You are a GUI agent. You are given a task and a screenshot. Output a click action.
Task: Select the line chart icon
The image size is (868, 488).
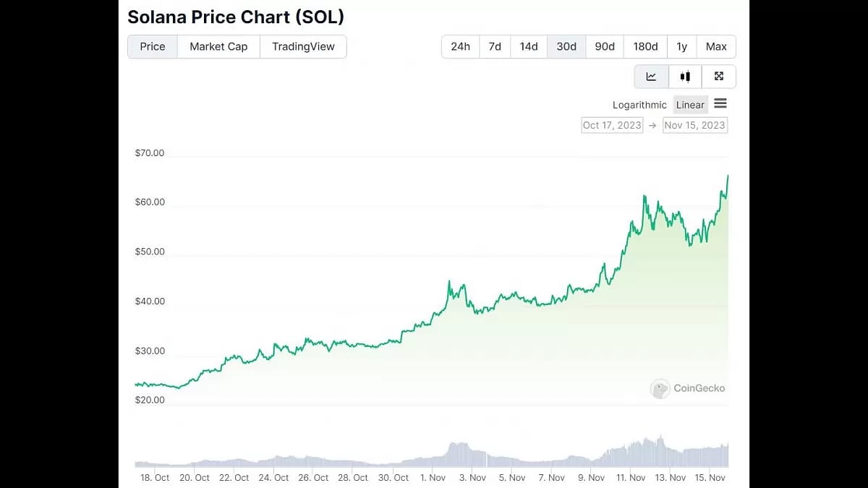pos(650,76)
